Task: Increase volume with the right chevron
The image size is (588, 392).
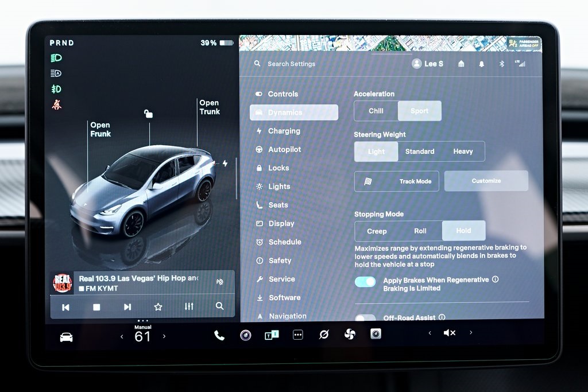Action: click(471, 332)
